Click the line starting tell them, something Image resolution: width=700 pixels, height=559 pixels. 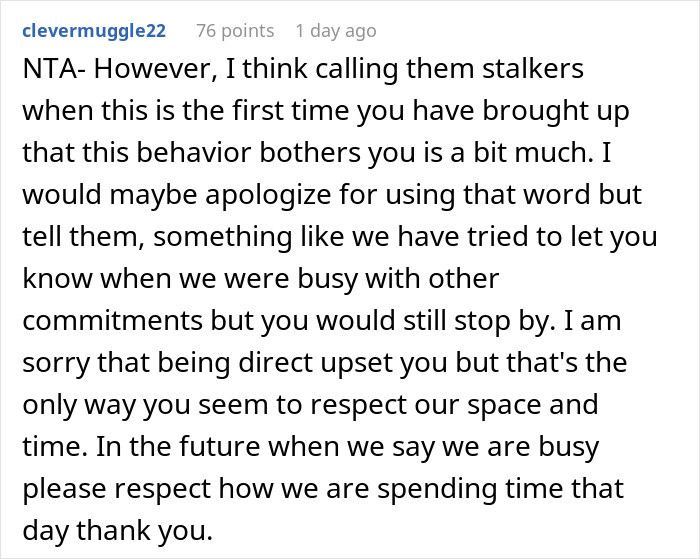tap(340, 237)
